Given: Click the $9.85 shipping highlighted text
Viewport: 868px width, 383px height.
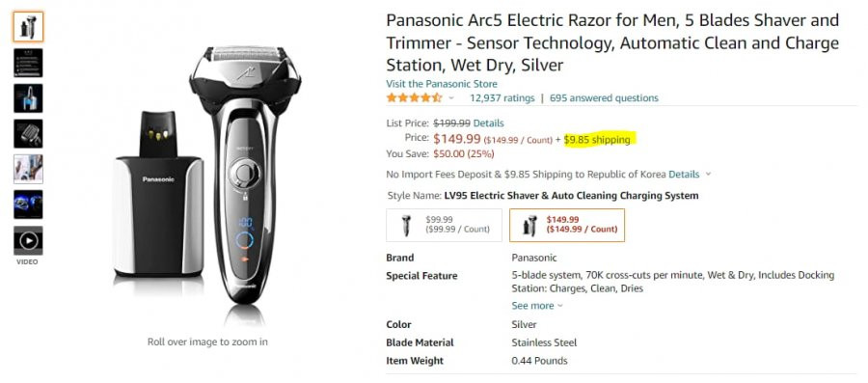Looking at the screenshot, I should coord(597,140).
